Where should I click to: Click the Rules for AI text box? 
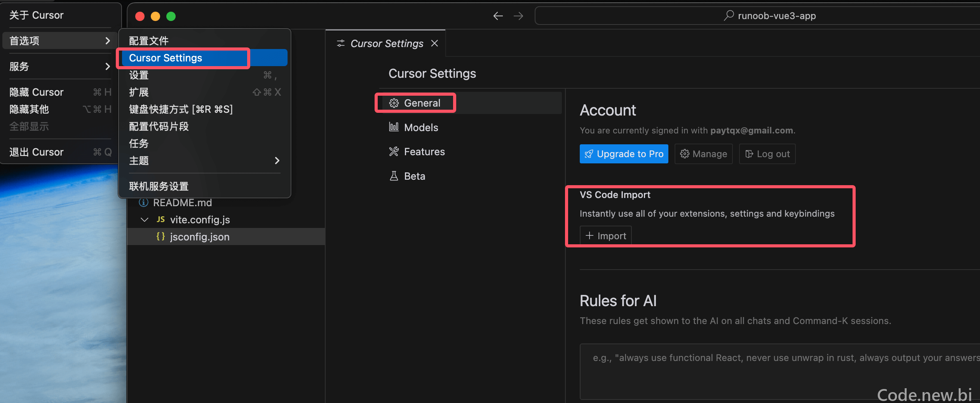click(x=780, y=371)
